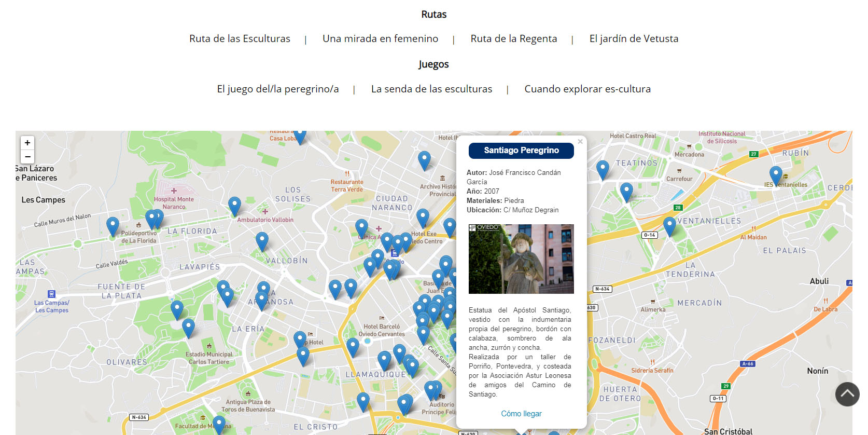This screenshot has height=435, width=868.
Task: Open El juego del/la peregrino/a game
Action: pyautogui.click(x=277, y=89)
